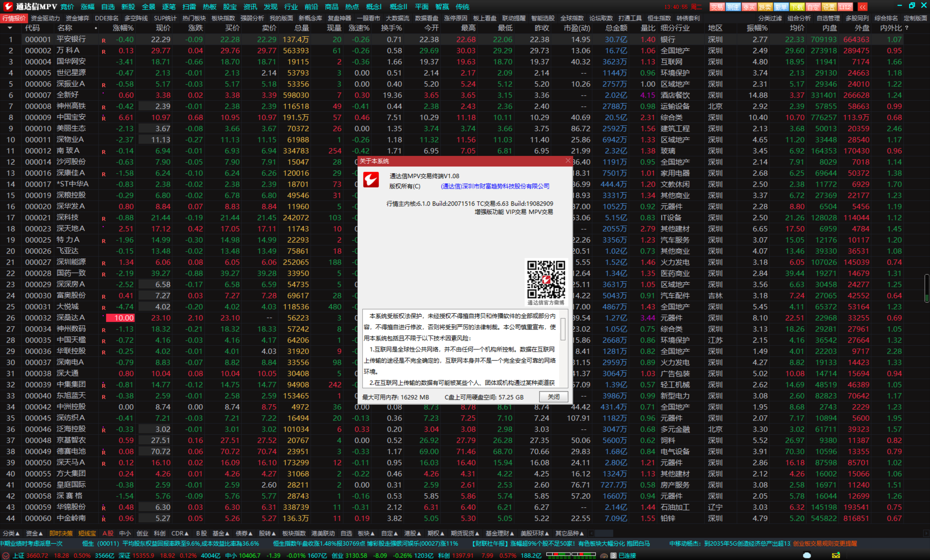Click the 下载 download button
Image resolution: width=930 pixels, height=560 pixels.
point(797,7)
